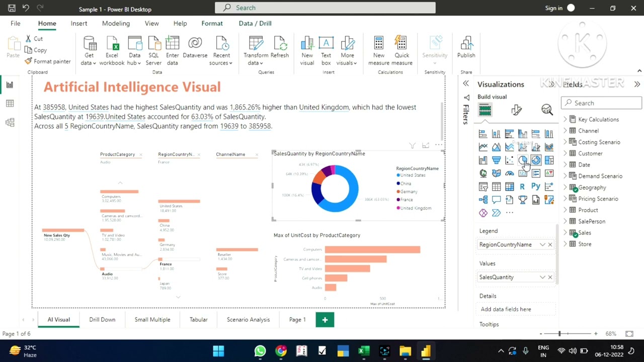This screenshot has width=644, height=362.
Task: Open RegionCountryName legend field dropdown arrow
Action: (542, 245)
